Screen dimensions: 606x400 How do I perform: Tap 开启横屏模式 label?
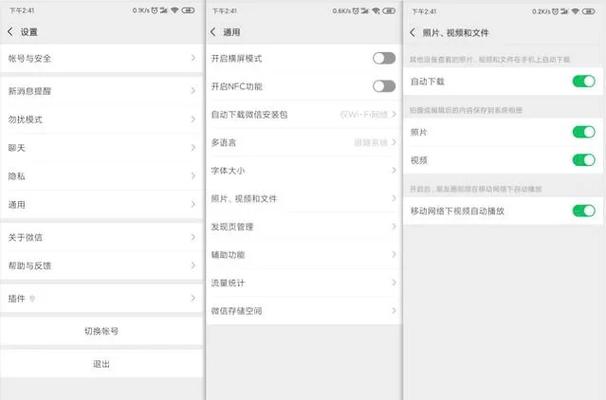(237, 58)
